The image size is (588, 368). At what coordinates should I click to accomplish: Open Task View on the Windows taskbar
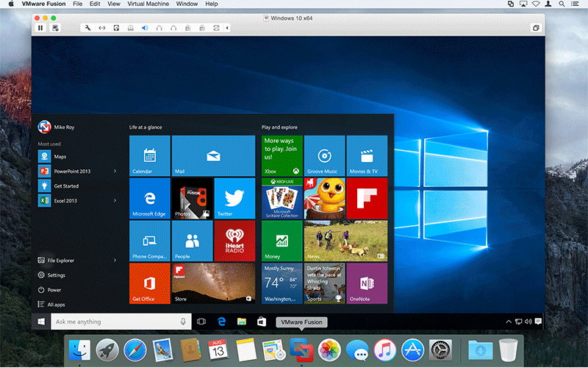[201, 322]
